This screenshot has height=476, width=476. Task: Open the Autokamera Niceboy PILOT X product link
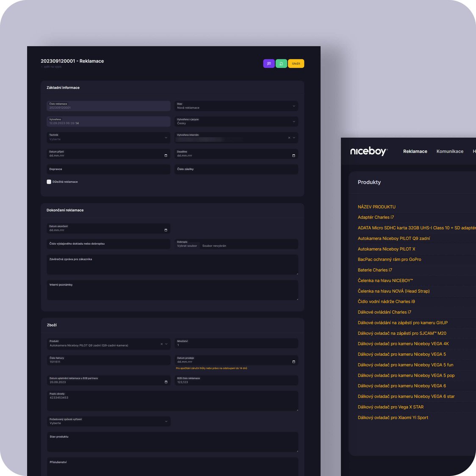click(386, 249)
